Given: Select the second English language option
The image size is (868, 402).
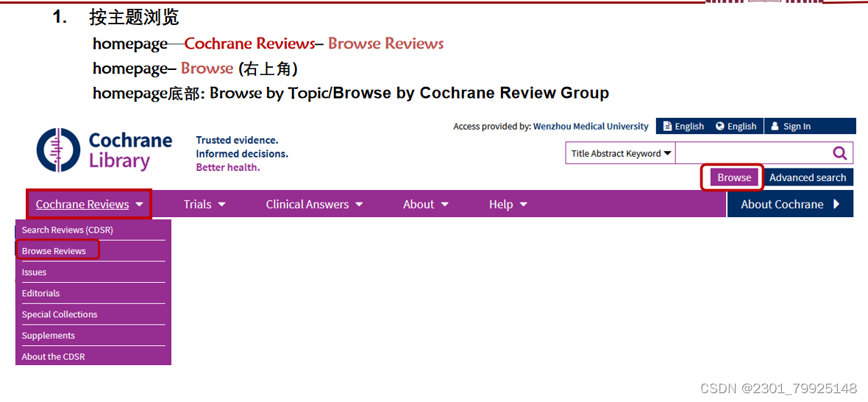Looking at the screenshot, I should (736, 126).
